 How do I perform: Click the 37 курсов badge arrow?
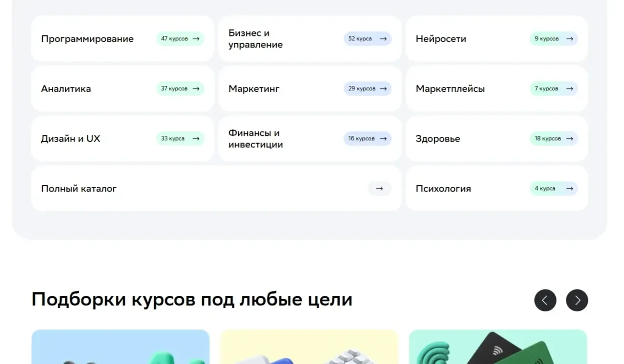click(x=196, y=89)
